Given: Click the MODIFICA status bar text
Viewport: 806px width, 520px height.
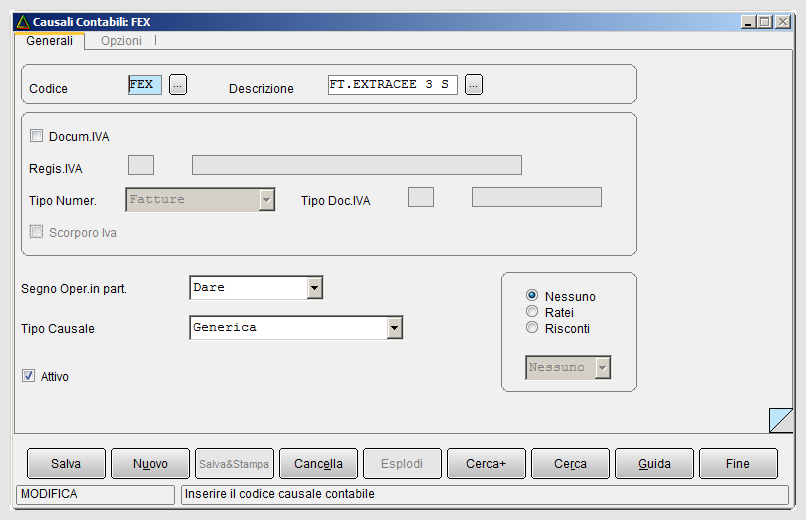Looking at the screenshot, I should [49, 494].
